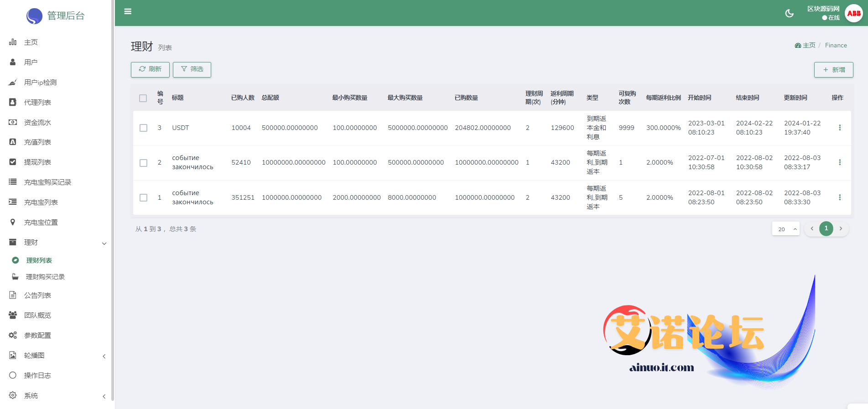868x409 pixels.
Task: Click the 到期返本金和利息 type cell
Action: (x=597, y=128)
